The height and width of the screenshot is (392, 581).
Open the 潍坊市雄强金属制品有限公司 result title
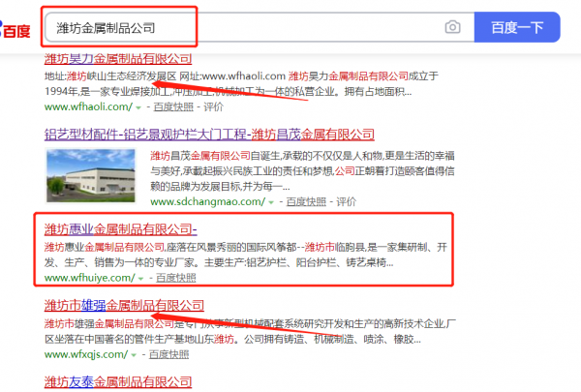click(124, 305)
